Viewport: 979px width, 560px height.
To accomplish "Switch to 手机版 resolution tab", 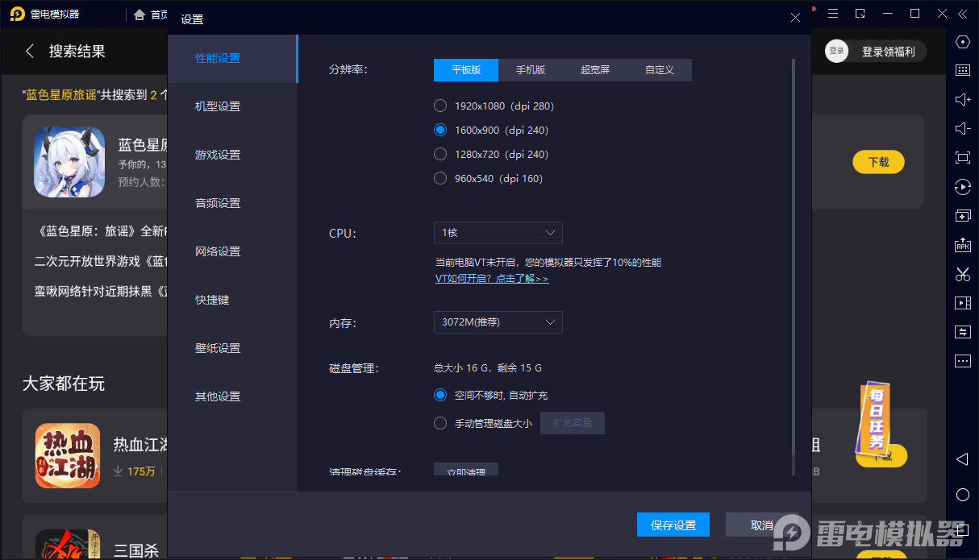I will 531,70.
